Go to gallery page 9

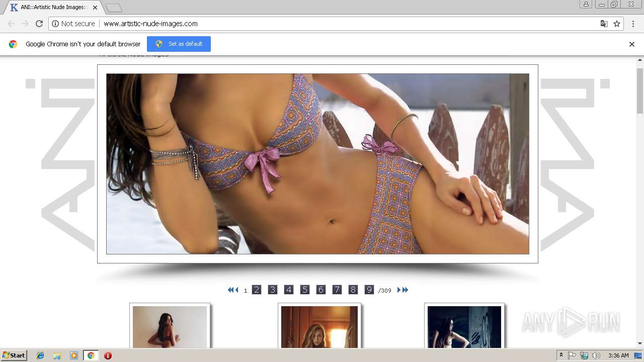click(x=369, y=290)
